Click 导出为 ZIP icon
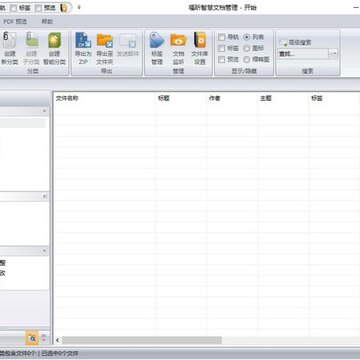The width and height of the screenshot is (360, 360). coord(83,40)
